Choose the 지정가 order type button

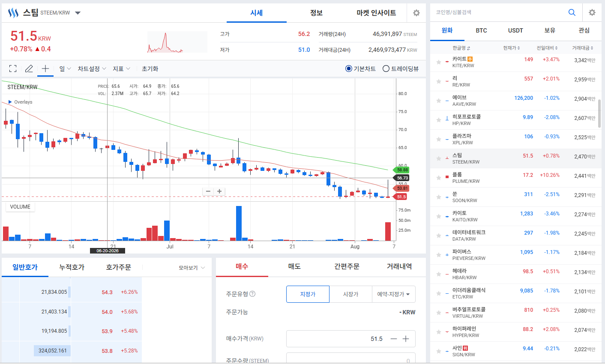[x=308, y=294]
